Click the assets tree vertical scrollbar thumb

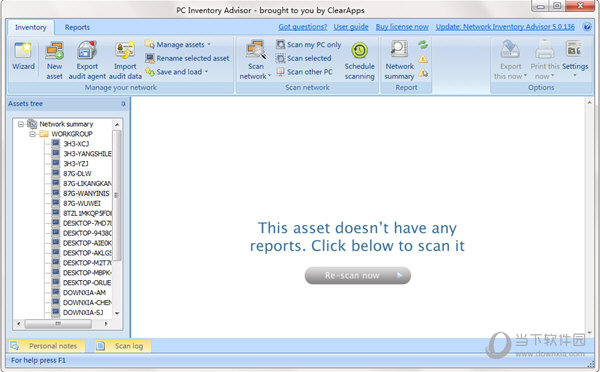pyautogui.click(x=117, y=195)
